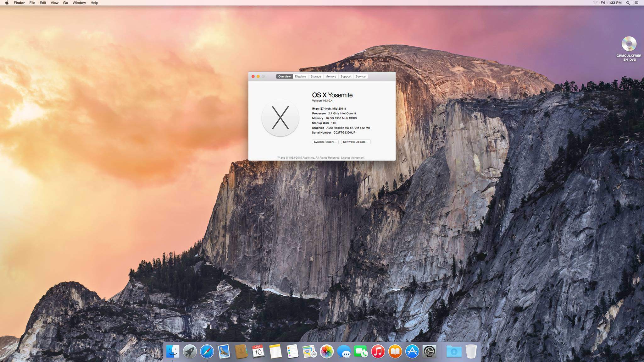The image size is (644, 362).
Task: Open the App Store icon
Action: click(x=412, y=352)
